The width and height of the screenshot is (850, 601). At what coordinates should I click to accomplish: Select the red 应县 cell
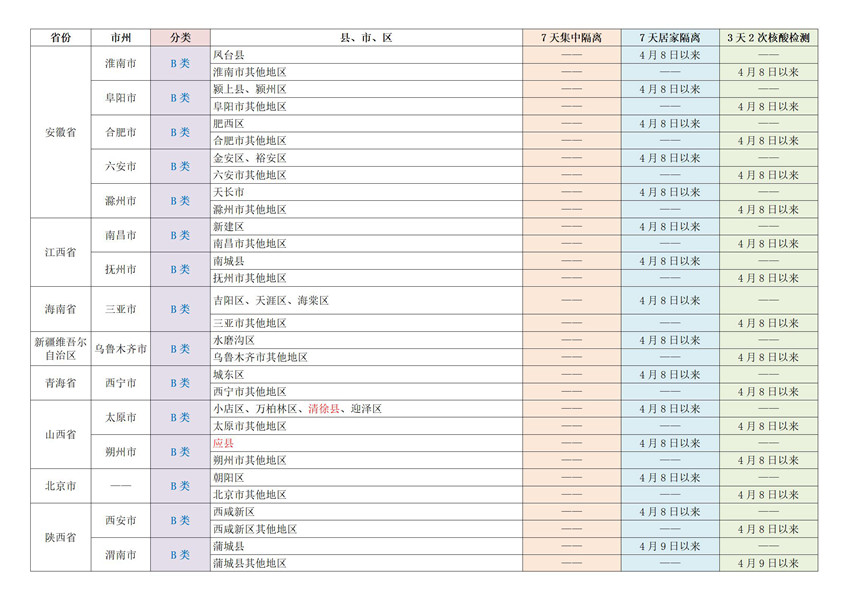223,443
